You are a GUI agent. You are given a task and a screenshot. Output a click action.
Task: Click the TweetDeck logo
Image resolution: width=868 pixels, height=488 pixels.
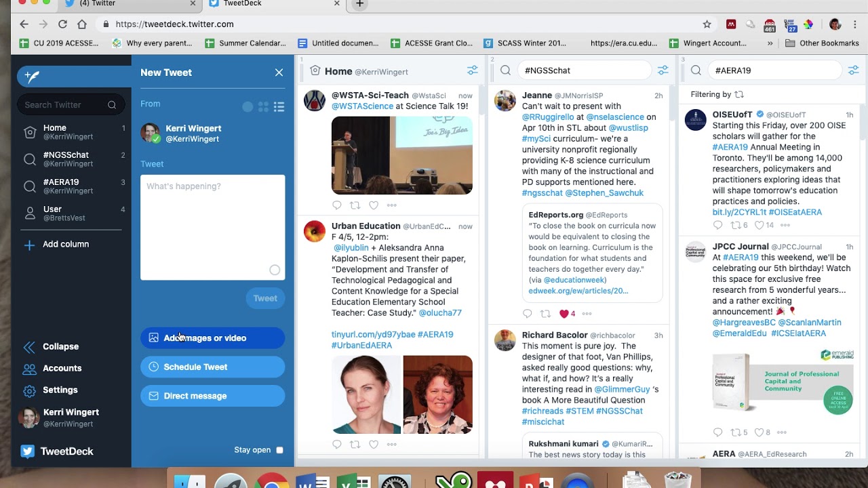click(x=57, y=451)
